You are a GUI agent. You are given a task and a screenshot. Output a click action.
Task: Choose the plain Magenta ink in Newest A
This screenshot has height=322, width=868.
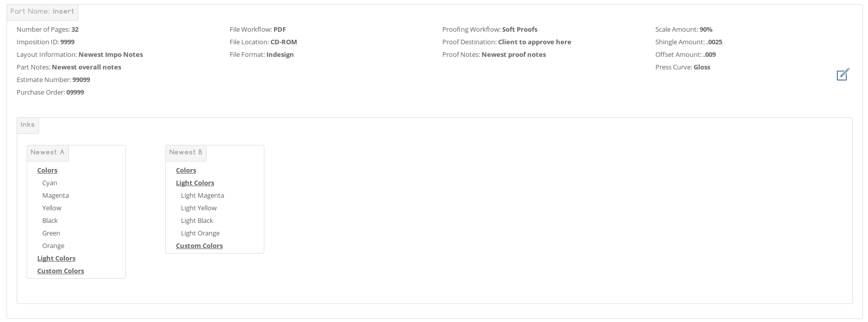coord(55,196)
